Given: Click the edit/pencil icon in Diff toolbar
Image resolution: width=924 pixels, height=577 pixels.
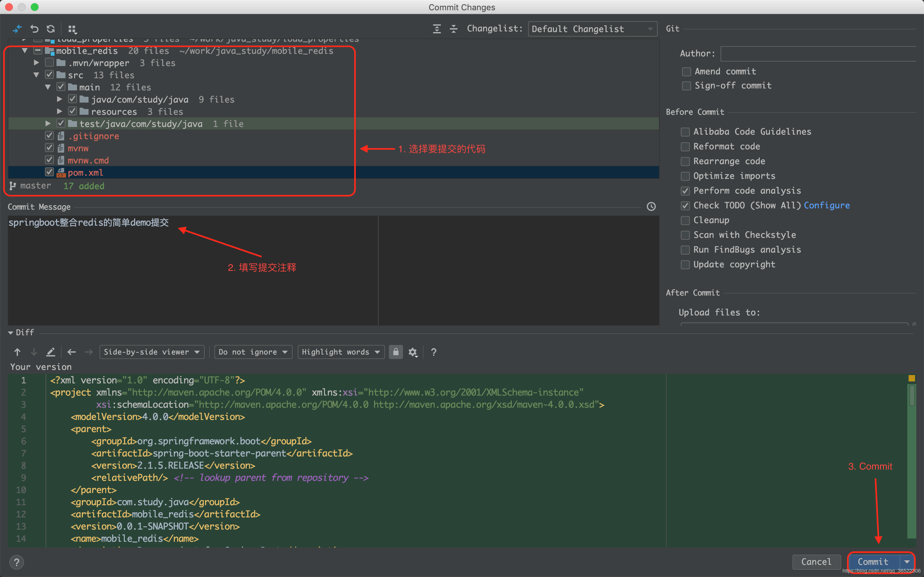Looking at the screenshot, I should point(52,352).
